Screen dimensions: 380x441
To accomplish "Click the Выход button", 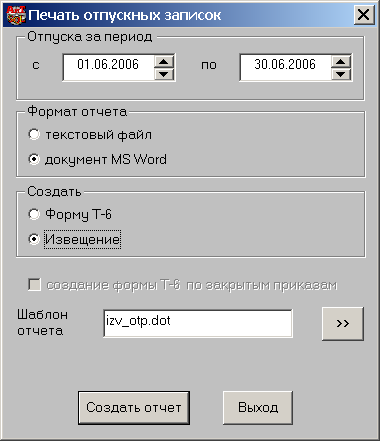I will pyautogui.click(x=258, y=408).
